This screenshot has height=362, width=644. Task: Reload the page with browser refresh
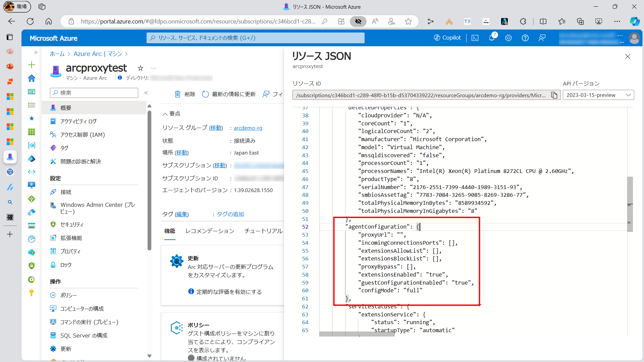tap(30, 21)
